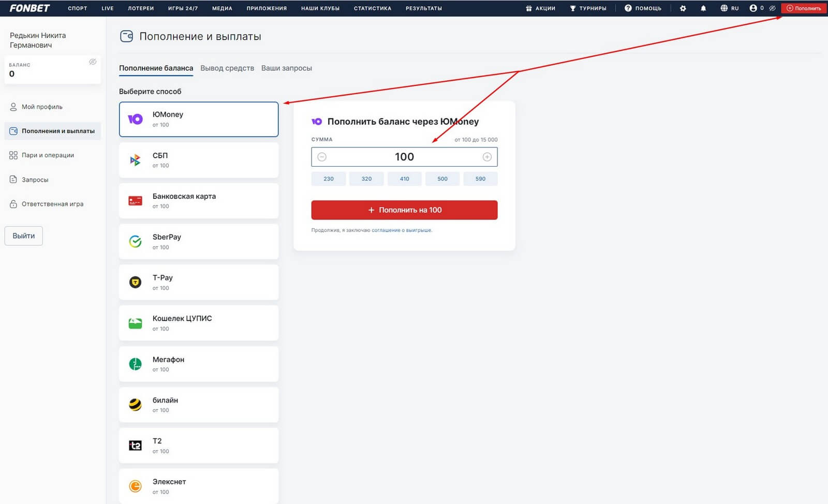This screenshot has height=504, width=828.
Task: Open Помощь help menu
Action: pos(643,8)
